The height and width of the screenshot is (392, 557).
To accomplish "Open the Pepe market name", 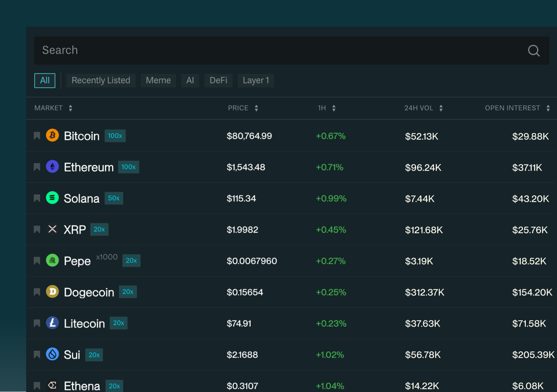I will [77, 261].
